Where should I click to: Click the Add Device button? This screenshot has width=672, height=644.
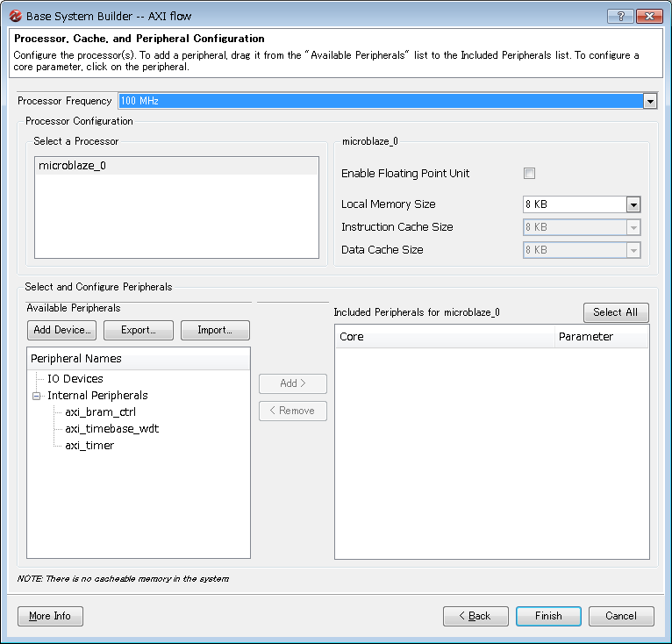(x=61, y=331)
